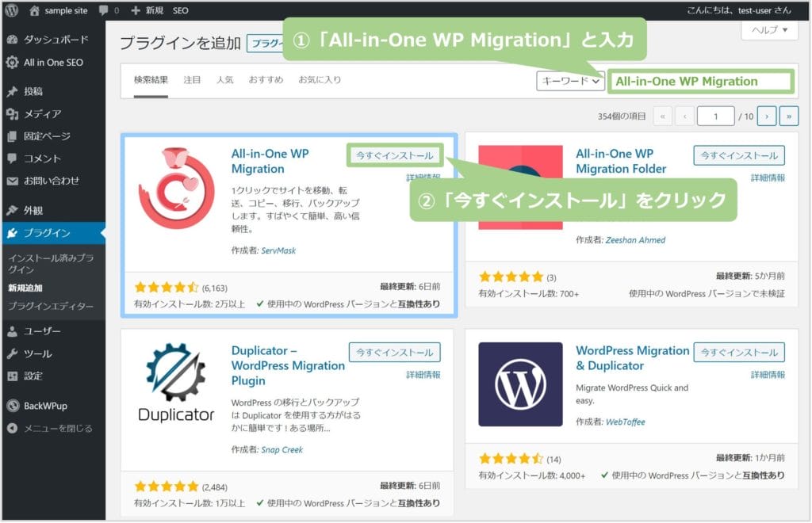Open the WordPress Migration & Duplicator title link
Viewport: 812px width, 523px height.
632,358
